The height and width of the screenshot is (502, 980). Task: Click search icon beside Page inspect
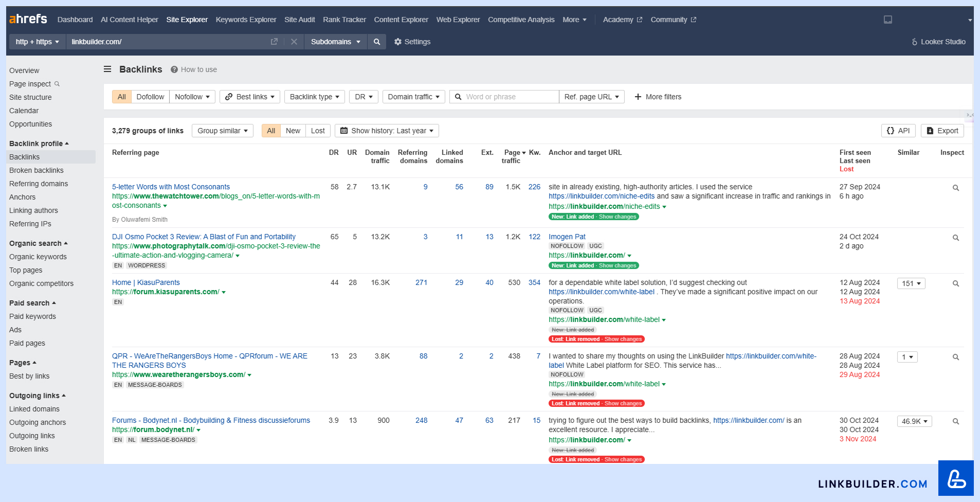tap(57, 83)
